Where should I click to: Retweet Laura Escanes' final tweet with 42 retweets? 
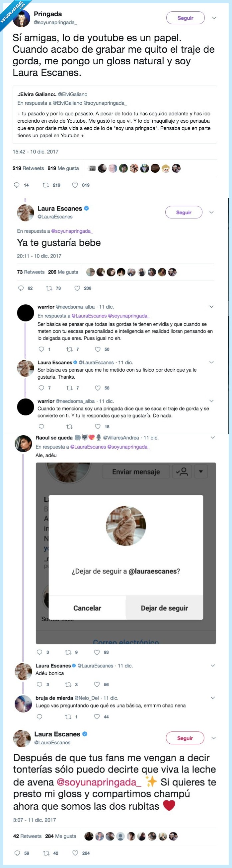click(46, 853)
